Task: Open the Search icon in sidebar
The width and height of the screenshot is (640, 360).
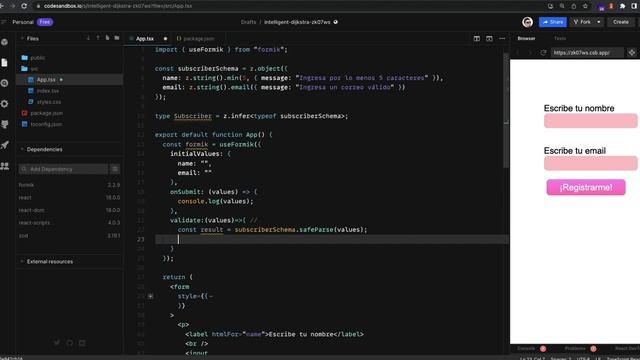Action: tap(4, 83)
